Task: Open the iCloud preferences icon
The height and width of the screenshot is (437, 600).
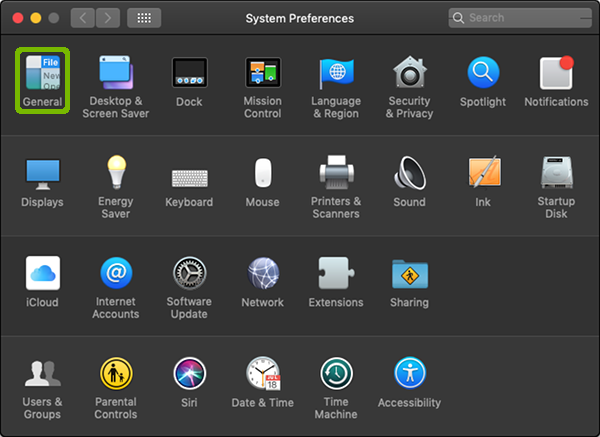Action: (x=42, y=273)
